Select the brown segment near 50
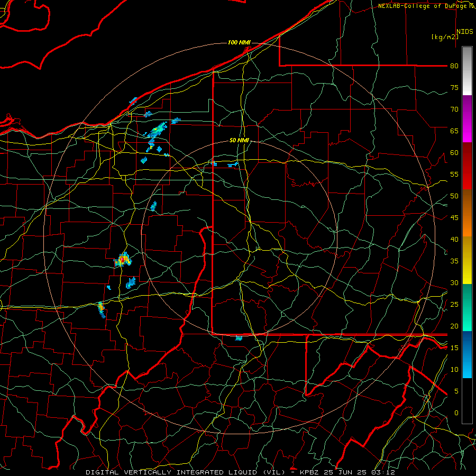476x476 pixels. 467,200
